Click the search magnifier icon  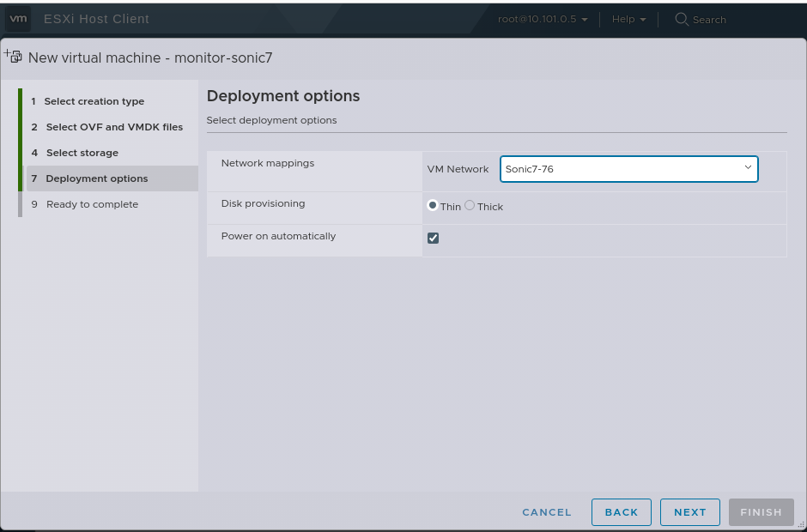(682, 19)
